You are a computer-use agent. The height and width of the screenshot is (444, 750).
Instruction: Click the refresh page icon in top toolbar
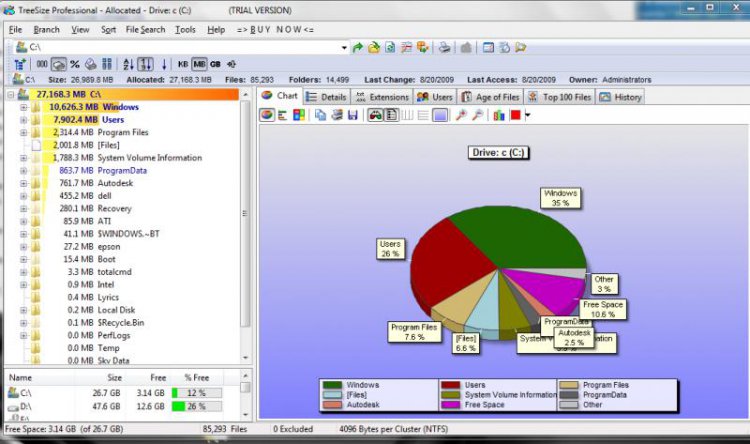pos(390,47)
